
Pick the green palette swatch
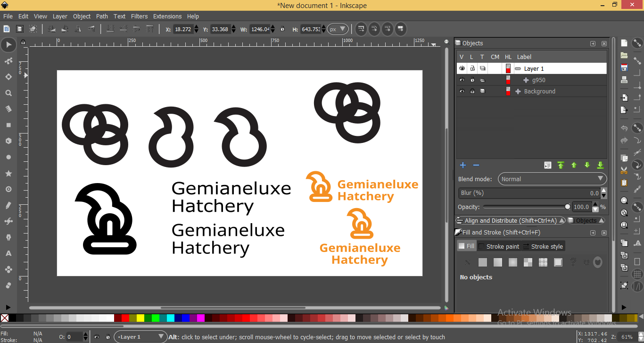[x=148, y=318]
